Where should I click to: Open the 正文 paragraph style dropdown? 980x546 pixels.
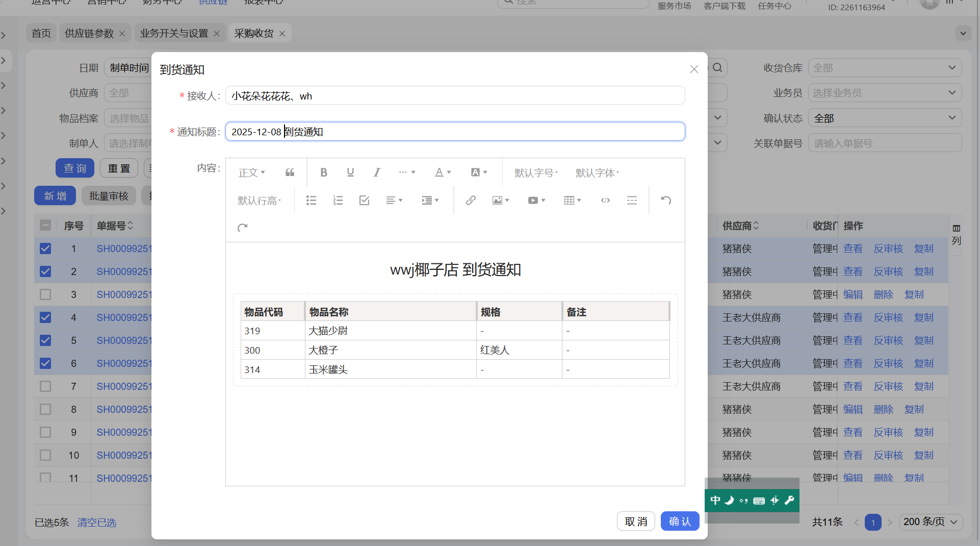251,173
